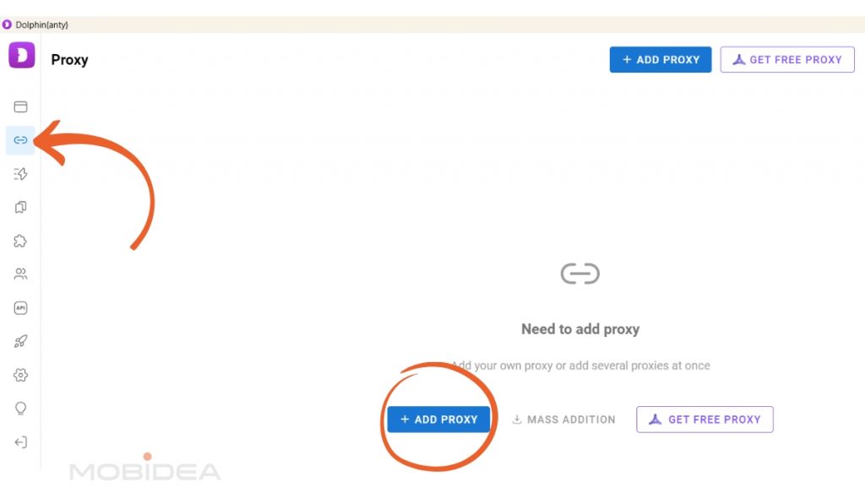Select the Proxy link icon in sidebar
This screenshot has width=865, height=504.
(x=19, y=140)
